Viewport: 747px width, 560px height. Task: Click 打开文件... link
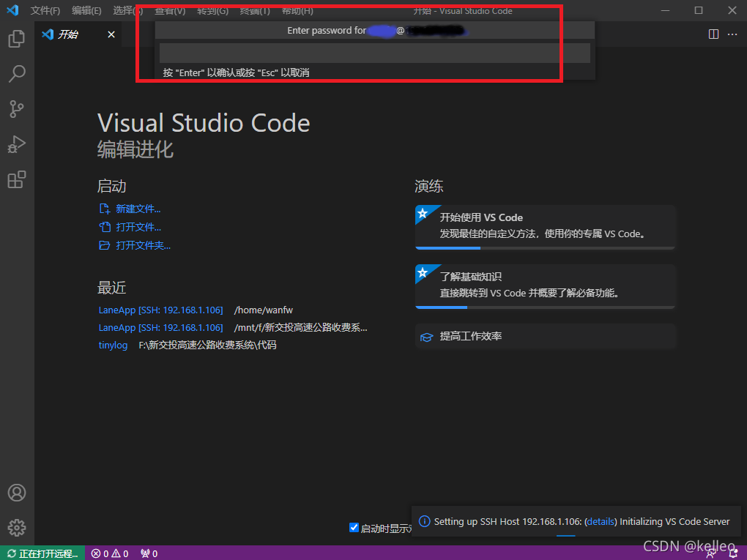click(x=138, y=227)
